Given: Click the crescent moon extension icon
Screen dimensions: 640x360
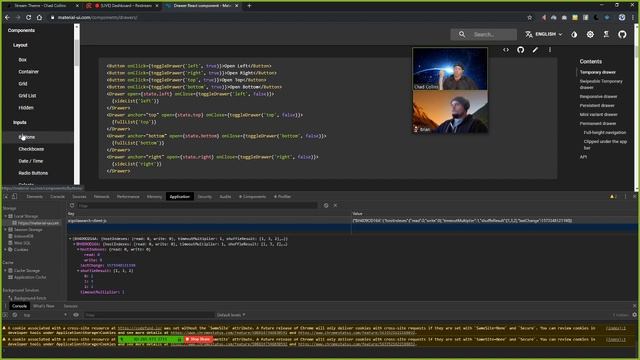Looking at the screenshot, I should [596, 18].
